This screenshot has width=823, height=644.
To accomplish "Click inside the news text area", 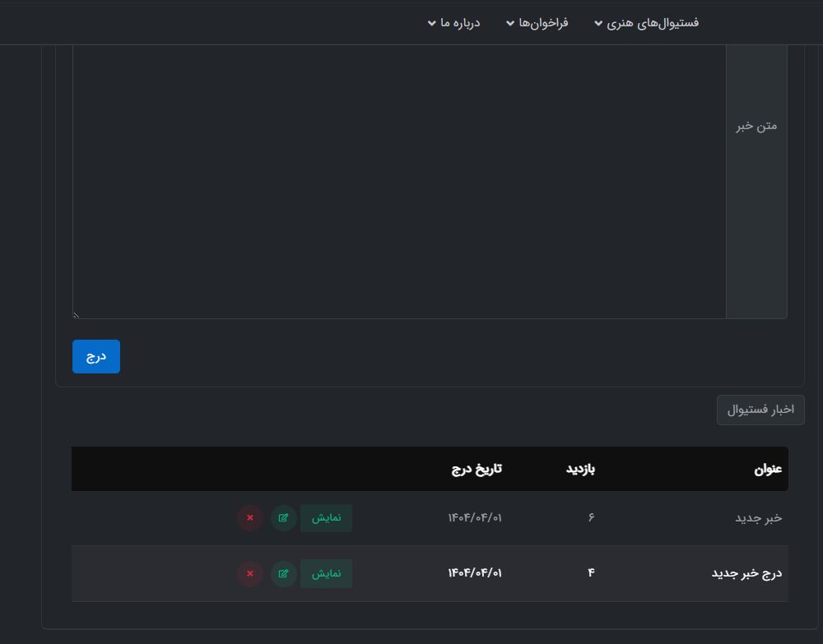I will click(x=399, y=181).
